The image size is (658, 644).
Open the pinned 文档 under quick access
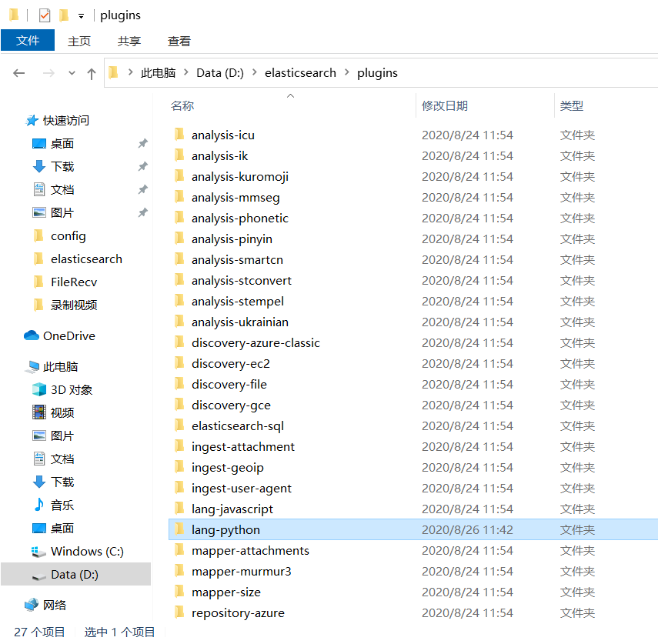click(62, 189)
